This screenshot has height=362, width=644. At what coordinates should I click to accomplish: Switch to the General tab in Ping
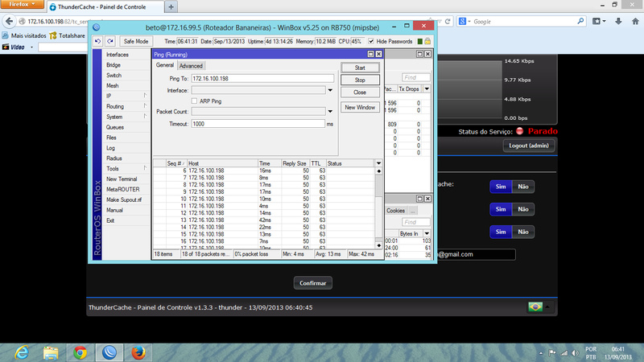tap(165, 65)
